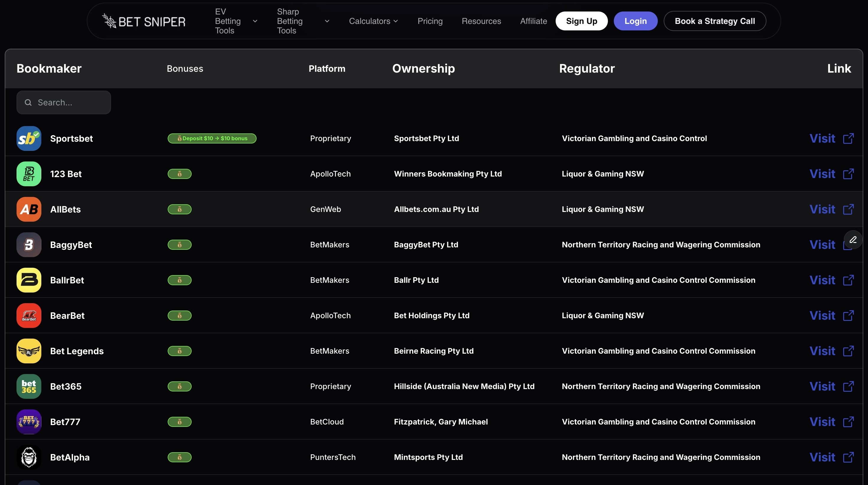Viewport: 868px width, 485px height.
Task: Click the BearBet logo icon
Action: [x=29, y=316]
